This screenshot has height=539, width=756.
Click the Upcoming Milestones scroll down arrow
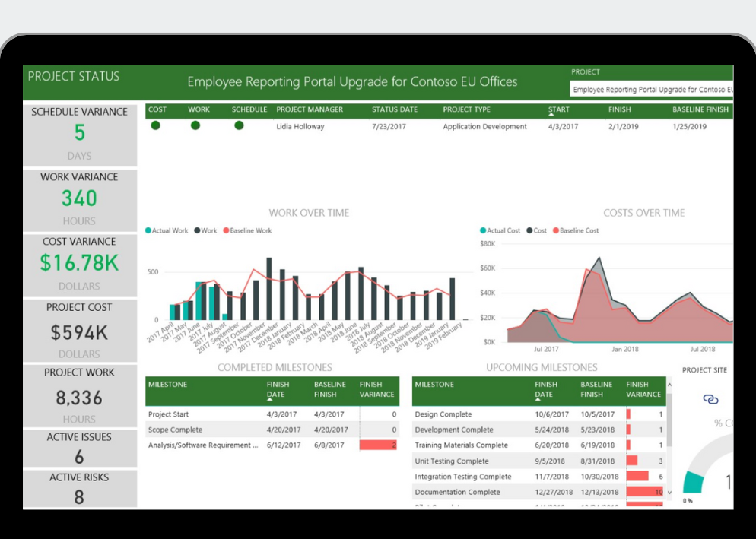669,492
